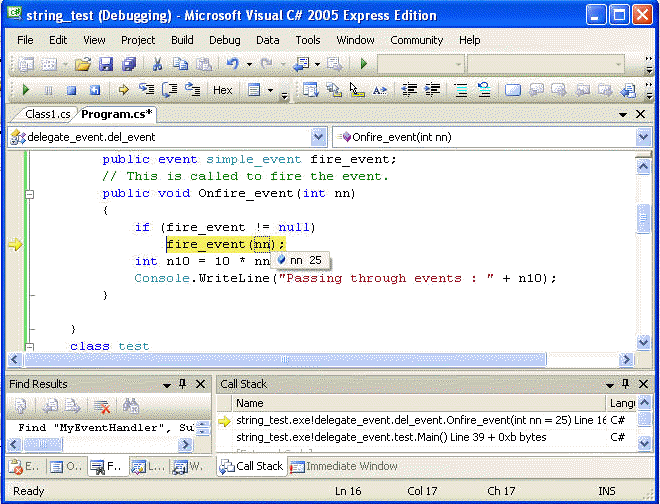Click the Find in Files binoculars icon
660x504 pixels.
tap(131, 405)
